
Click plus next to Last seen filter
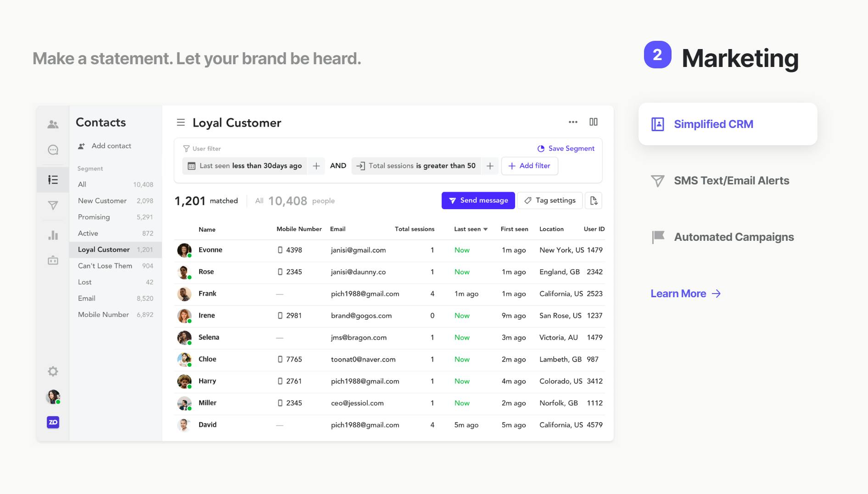pyautogui.click(x=316, y=166)
